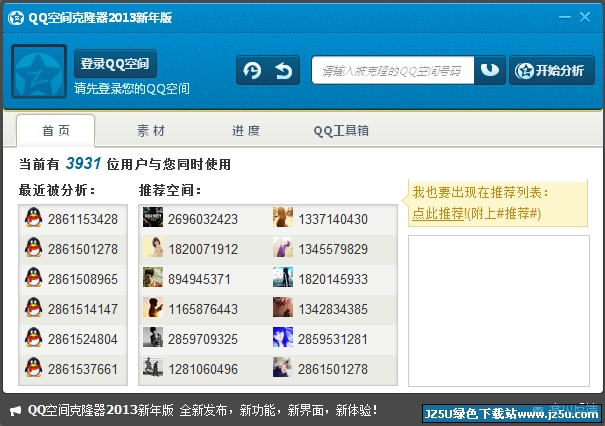This screenshot has width=605, height=426.
Task: Select recommended space 1165876443
Action: click(203, 309)
